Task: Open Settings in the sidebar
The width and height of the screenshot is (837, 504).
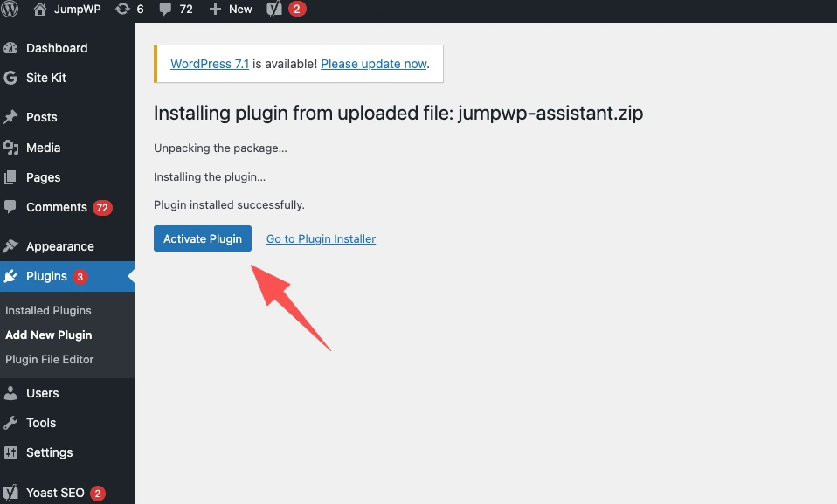Action: point(49,452)
